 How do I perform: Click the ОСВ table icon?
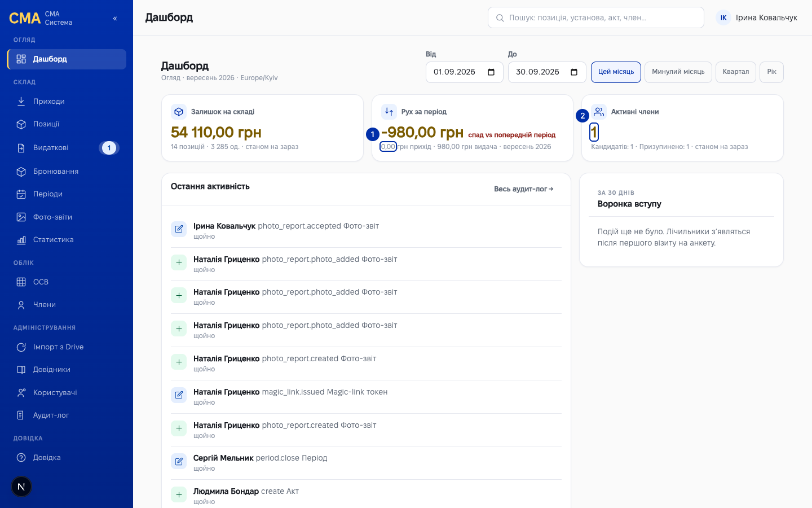point(21,282)
